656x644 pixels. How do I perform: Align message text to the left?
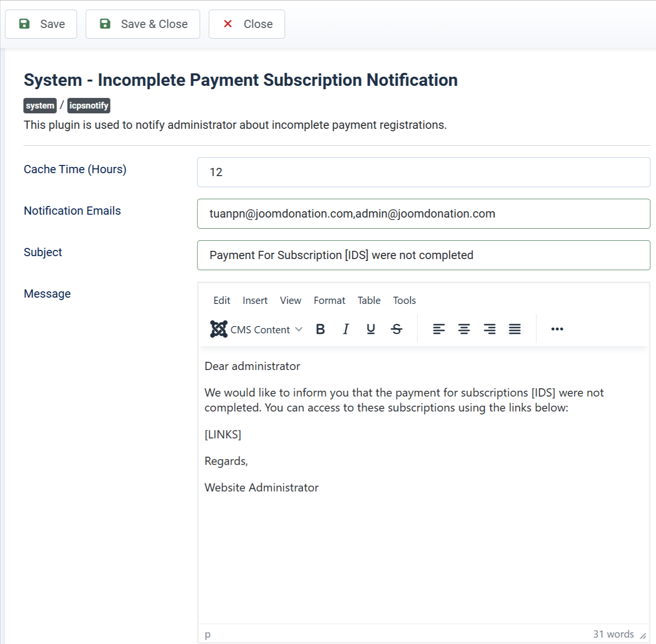click(439, 329)
